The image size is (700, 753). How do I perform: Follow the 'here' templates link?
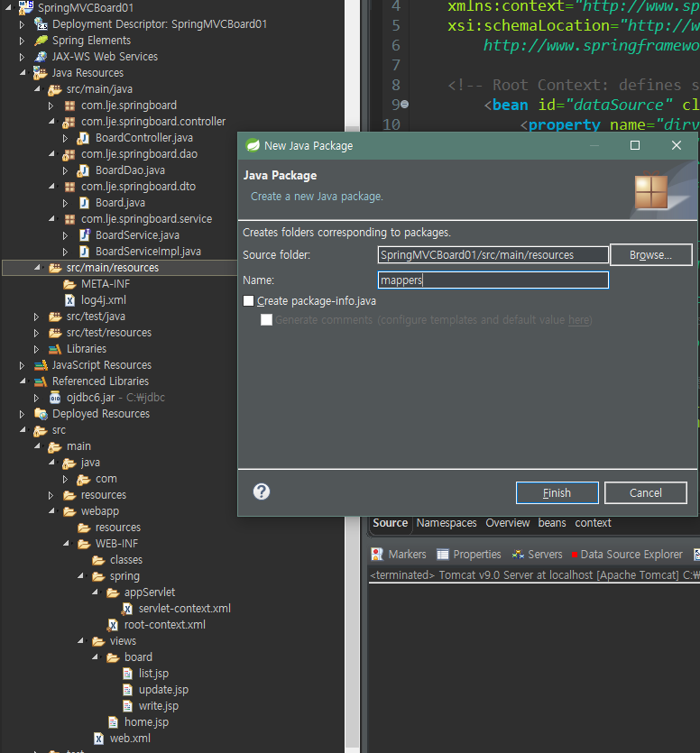(x=578, y=320)
